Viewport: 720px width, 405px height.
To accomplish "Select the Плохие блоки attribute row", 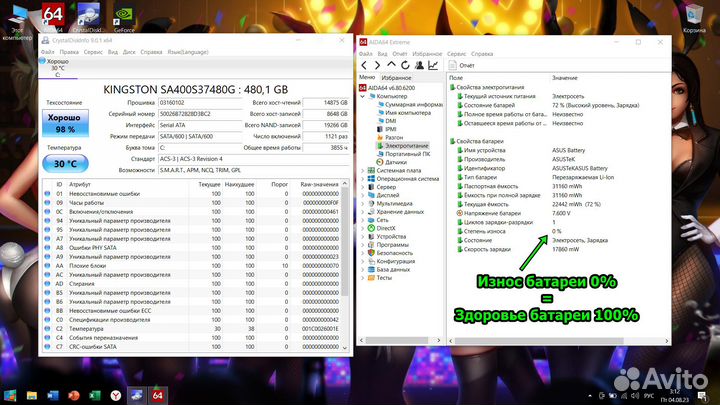I will coord(192,265).
